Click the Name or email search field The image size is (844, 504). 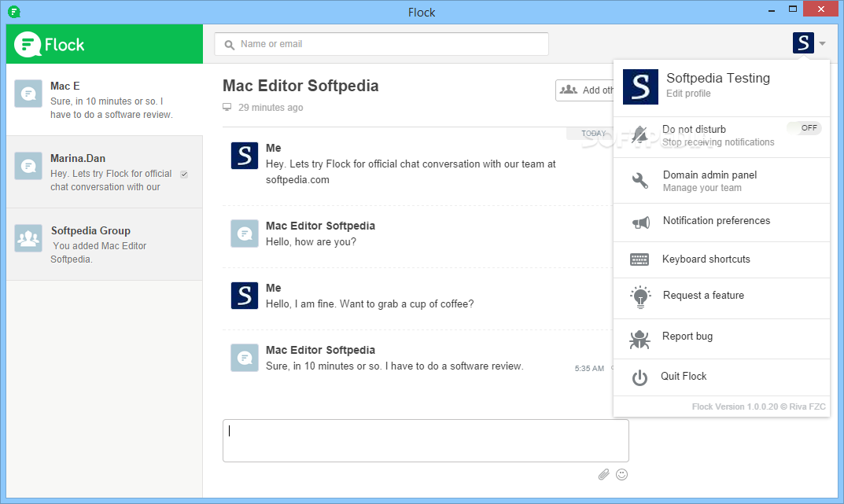[381, 44]
